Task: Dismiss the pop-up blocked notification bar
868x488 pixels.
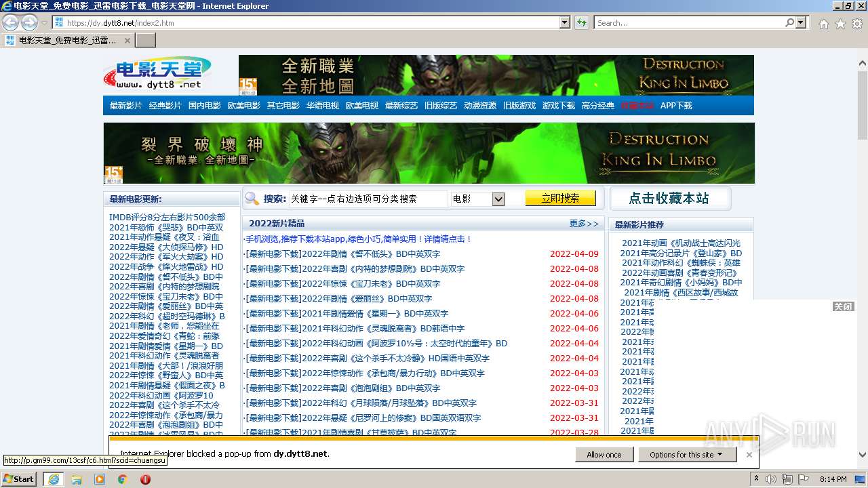Action: [749, 455]
